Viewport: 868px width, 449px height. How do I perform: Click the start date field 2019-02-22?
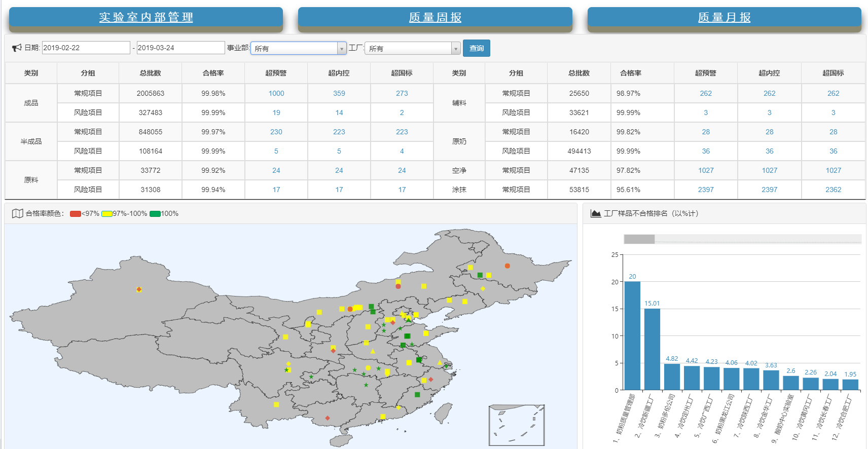[x=86, y=48]
